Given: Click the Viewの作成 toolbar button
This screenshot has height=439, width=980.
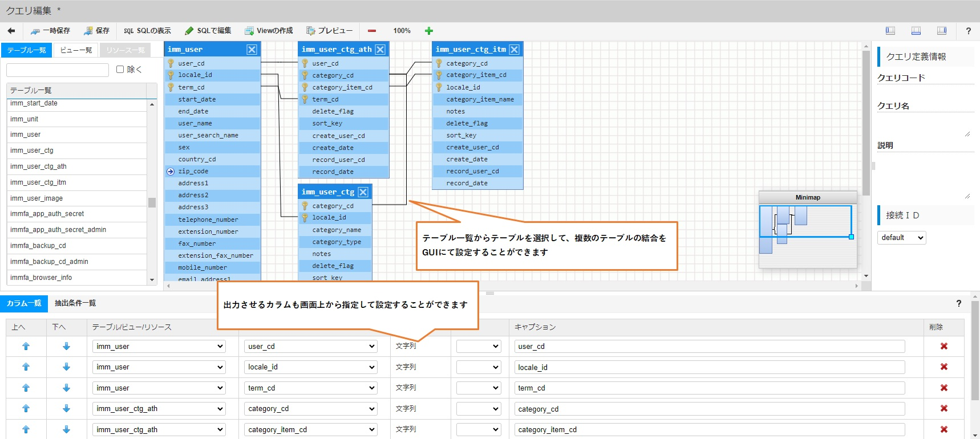Looking at the screenshot, I should click(269, 31).
